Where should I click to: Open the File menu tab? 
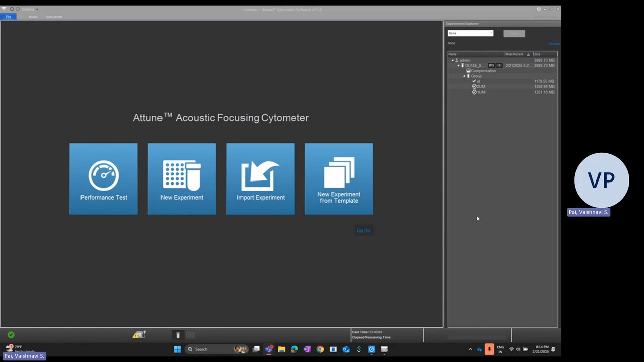[x=8, y=17]
